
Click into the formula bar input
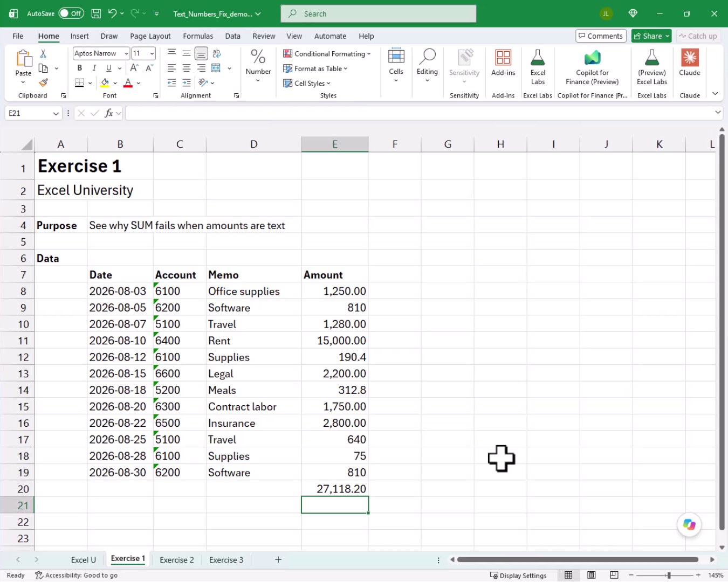click(x=418, y=113)
